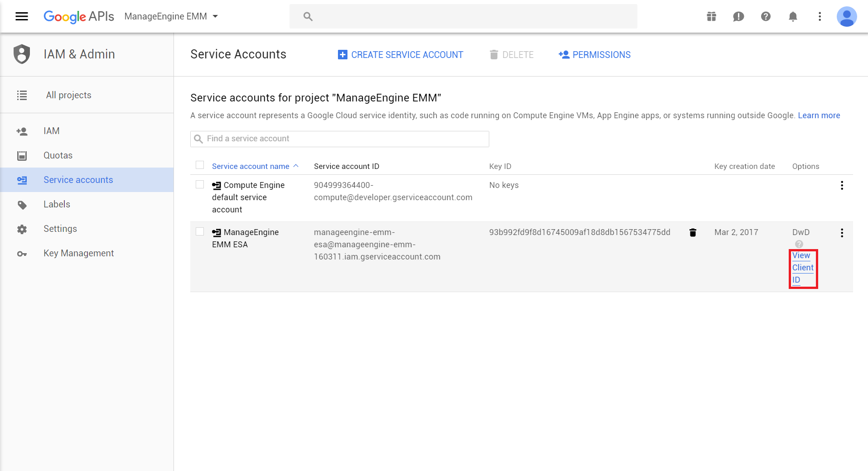
Task: Click the Options column header
Action: [806, 166]
